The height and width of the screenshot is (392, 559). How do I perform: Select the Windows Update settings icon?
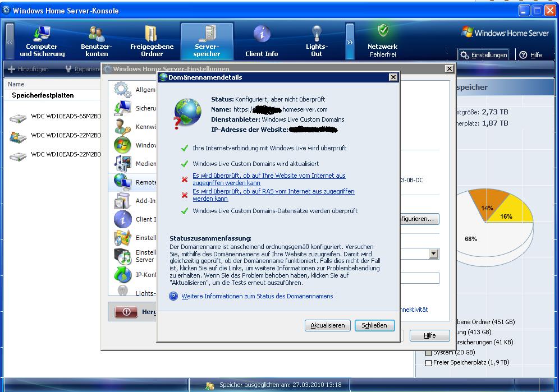123,145
